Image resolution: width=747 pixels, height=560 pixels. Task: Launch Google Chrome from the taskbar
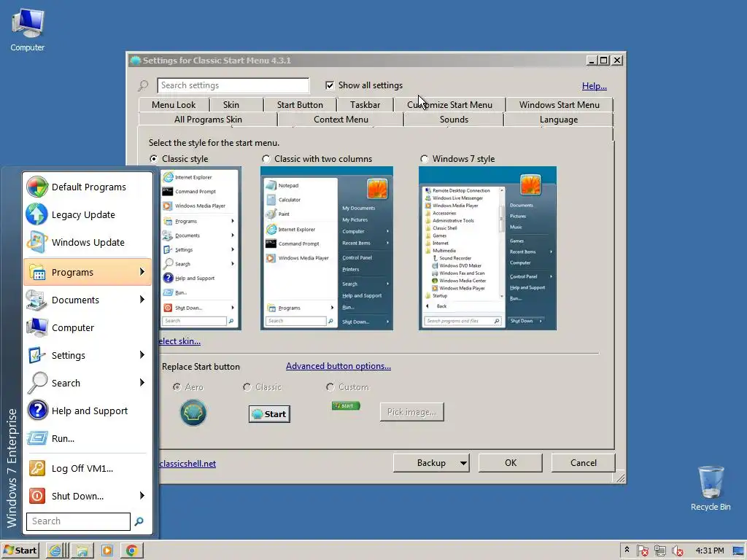[132, 551]
